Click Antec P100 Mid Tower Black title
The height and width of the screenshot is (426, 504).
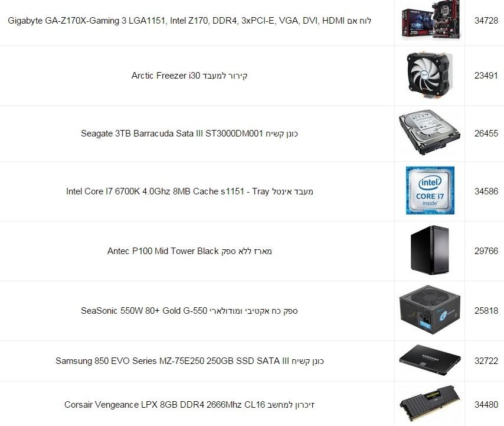tap(189, 251)
